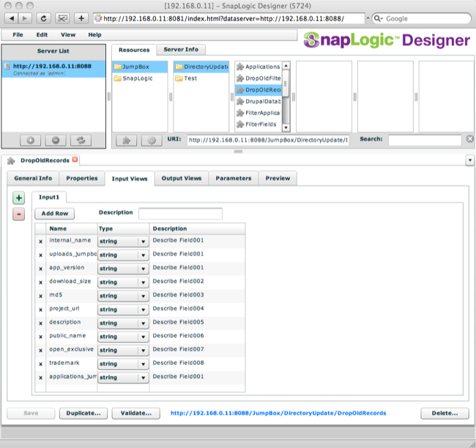Delete the project_url row with its x
The image size is (476, 448).
pyautogui.click(x=40, y=310)
